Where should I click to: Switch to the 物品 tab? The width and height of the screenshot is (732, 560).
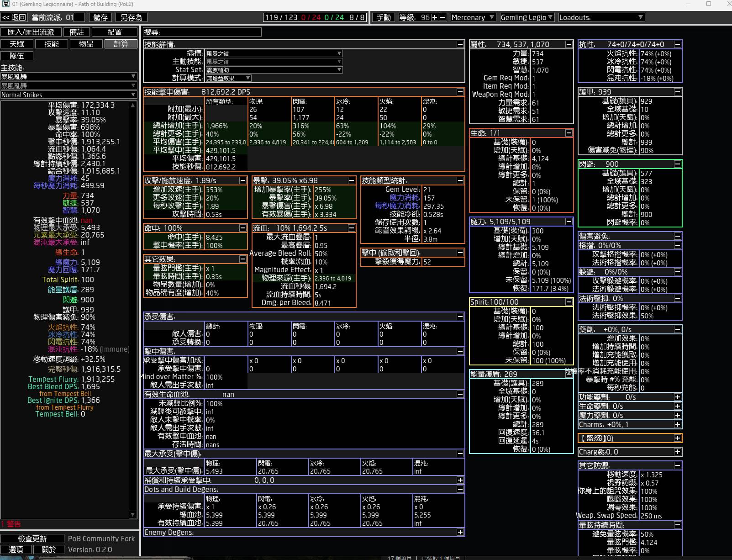(x=86, y=44)
